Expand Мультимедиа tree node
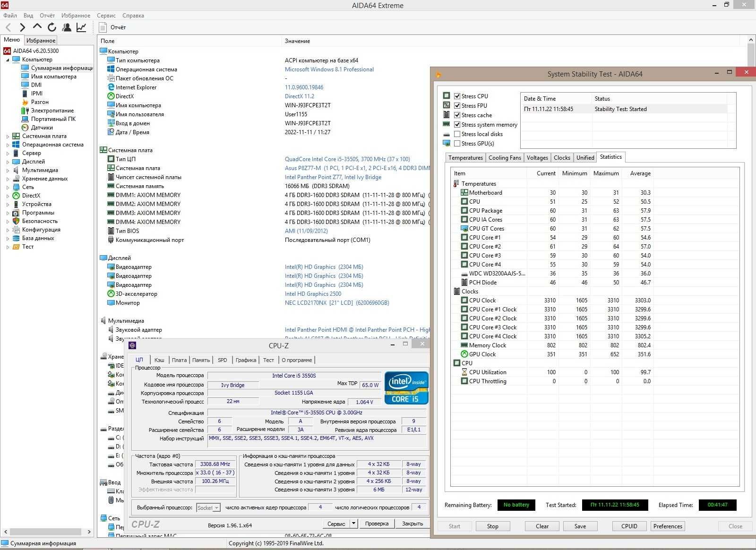 click(x=8, y=171)
